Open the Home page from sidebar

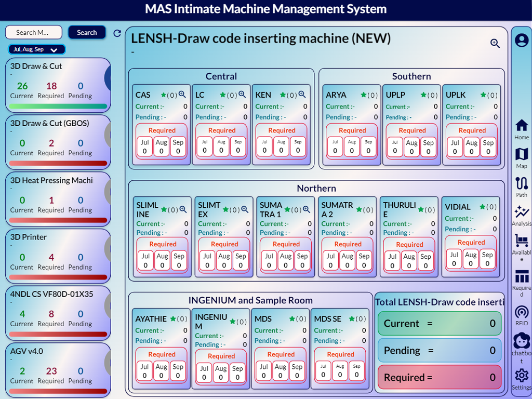(522, 126)
